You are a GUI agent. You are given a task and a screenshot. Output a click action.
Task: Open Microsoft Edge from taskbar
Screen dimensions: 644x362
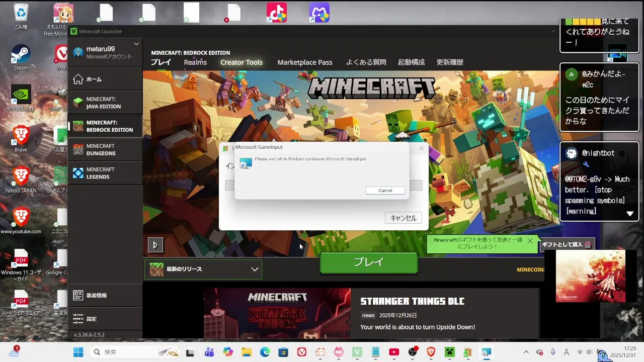click(265, 352)
